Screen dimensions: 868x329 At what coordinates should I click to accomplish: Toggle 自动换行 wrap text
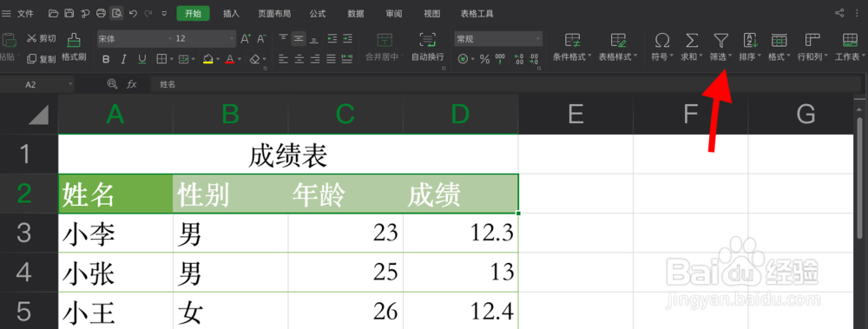pyautogui.click(x=427, y=47)
